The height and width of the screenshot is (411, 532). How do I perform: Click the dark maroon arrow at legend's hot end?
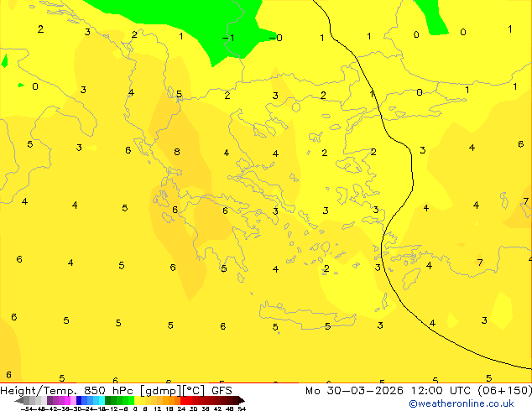[x=242, y=400]
